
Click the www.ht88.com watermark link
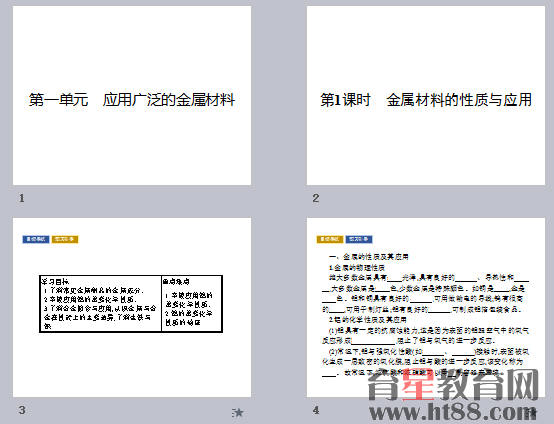click(x=453, y=412)
